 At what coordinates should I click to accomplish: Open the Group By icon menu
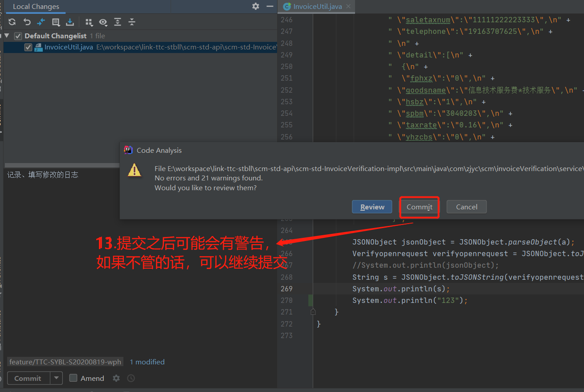coord(89,22)
